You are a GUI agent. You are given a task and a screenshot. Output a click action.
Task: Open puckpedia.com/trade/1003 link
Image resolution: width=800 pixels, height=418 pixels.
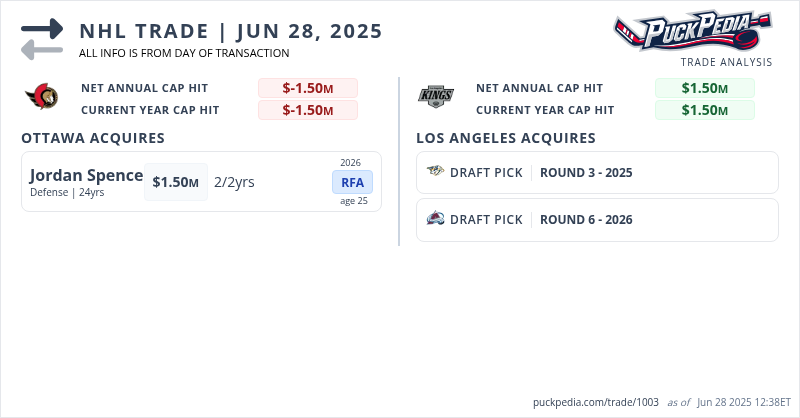596,401
